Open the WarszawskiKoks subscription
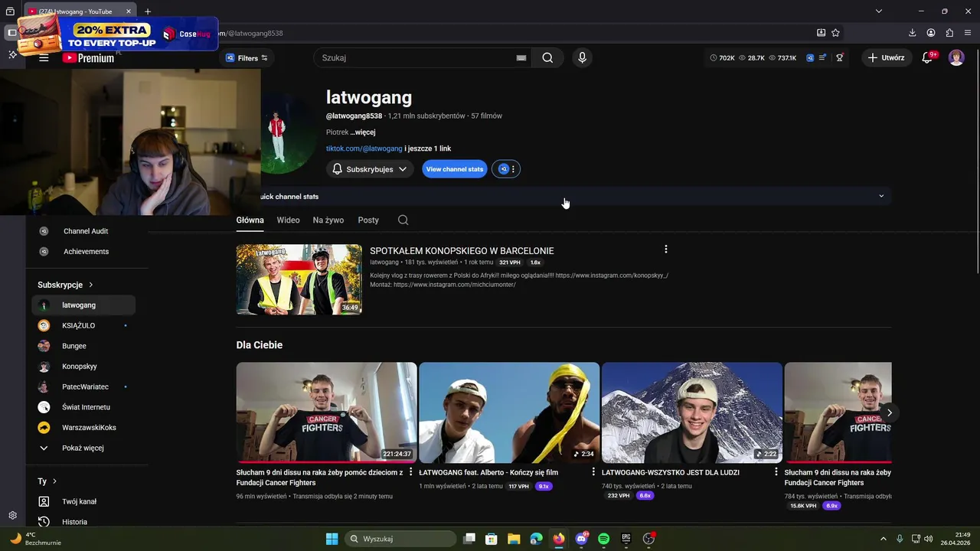 pos(83,428)
